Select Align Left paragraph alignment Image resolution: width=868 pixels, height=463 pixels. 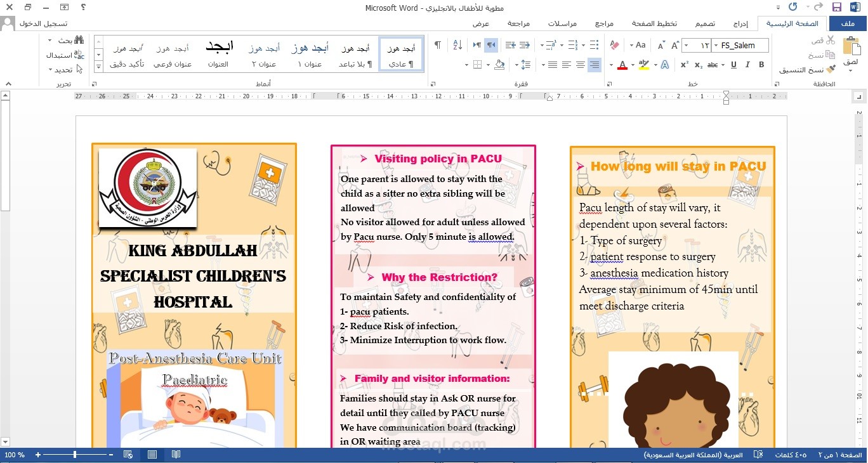pyautogui.click(x=566, y=65)
